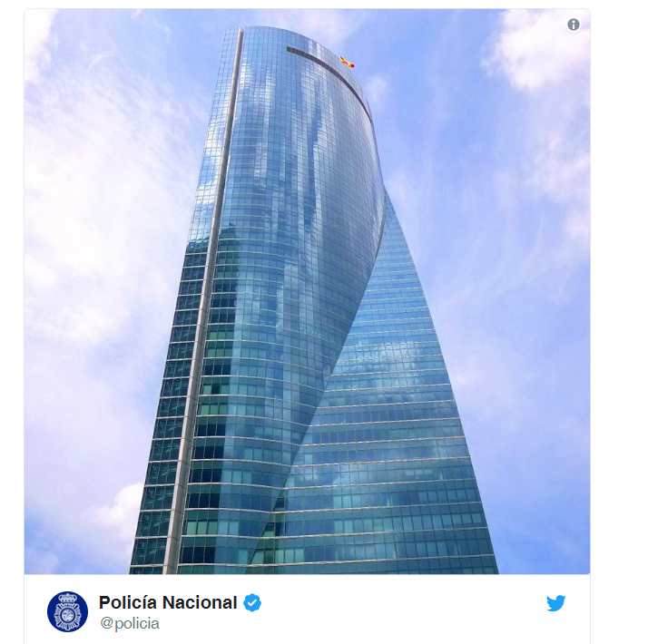Open the glass skyscraper photo

click(307, 291)
